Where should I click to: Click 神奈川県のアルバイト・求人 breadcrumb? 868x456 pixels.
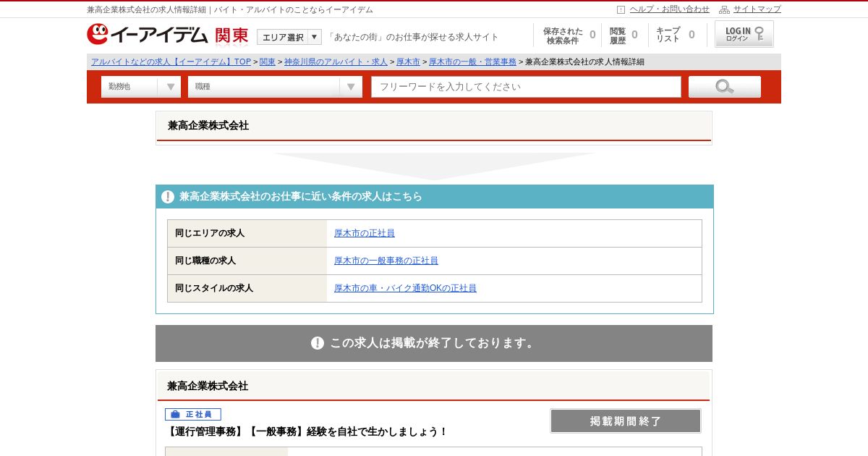[336, 62]
